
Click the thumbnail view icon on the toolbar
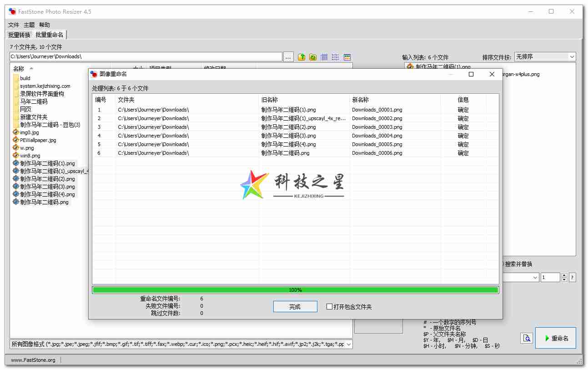pyautogui.click(x=347, y=56)
